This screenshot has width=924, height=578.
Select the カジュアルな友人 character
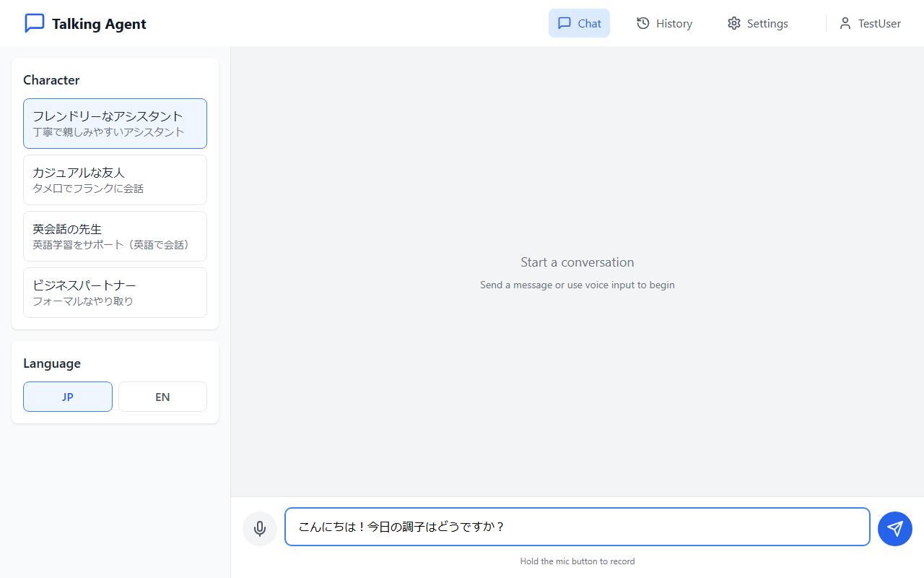coord(115,180)
